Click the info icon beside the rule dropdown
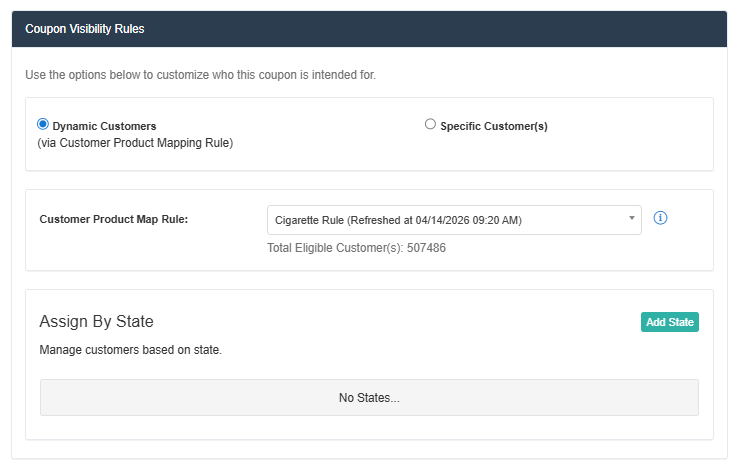740x471 pixels. pyautogui.click(x=660, y=218)
